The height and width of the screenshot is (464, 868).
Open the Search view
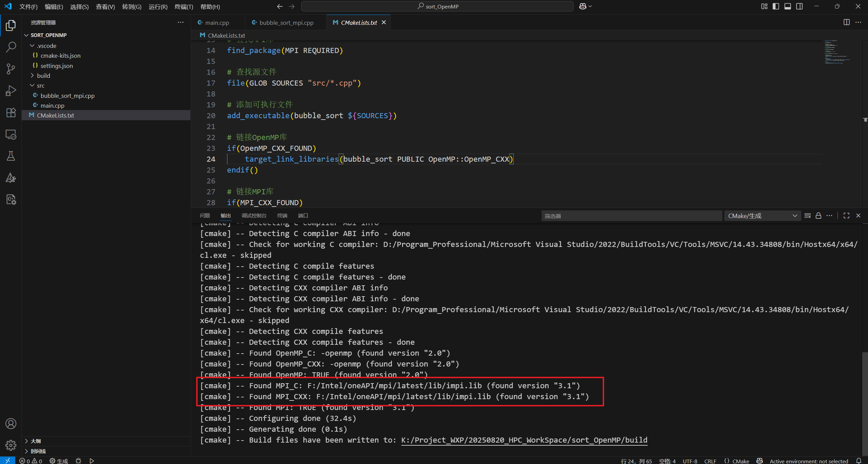pyautogui.click(x=11, y=47)
